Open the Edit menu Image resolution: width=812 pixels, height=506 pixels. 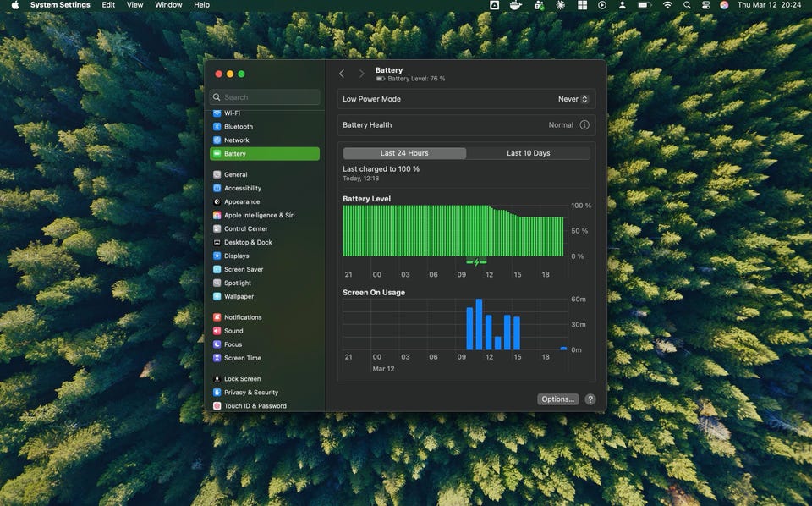108,5
